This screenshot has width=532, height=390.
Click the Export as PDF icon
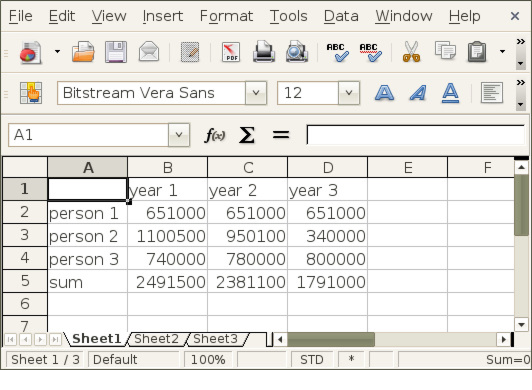click(x=231, y=52)
